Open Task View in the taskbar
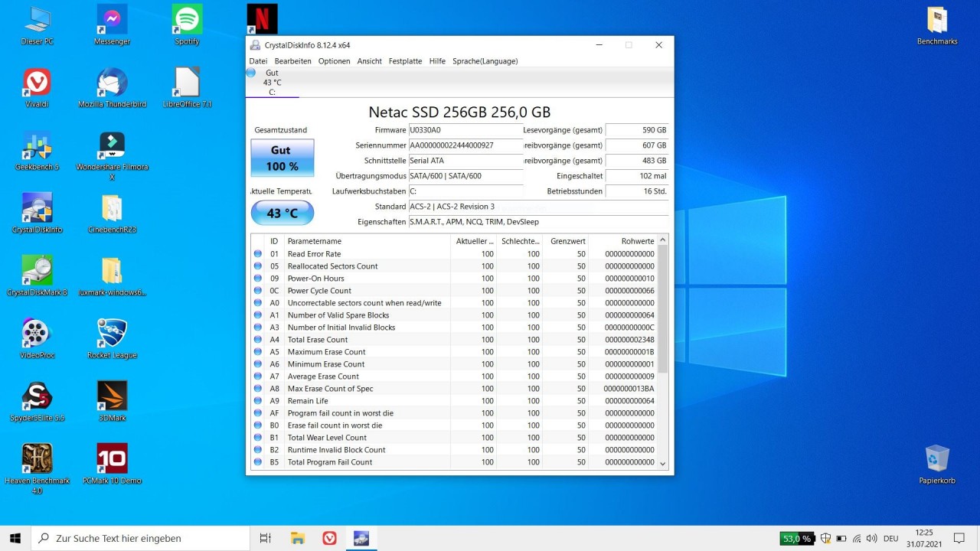Viewport: 980px width, 551px height. tap(265, 538)
